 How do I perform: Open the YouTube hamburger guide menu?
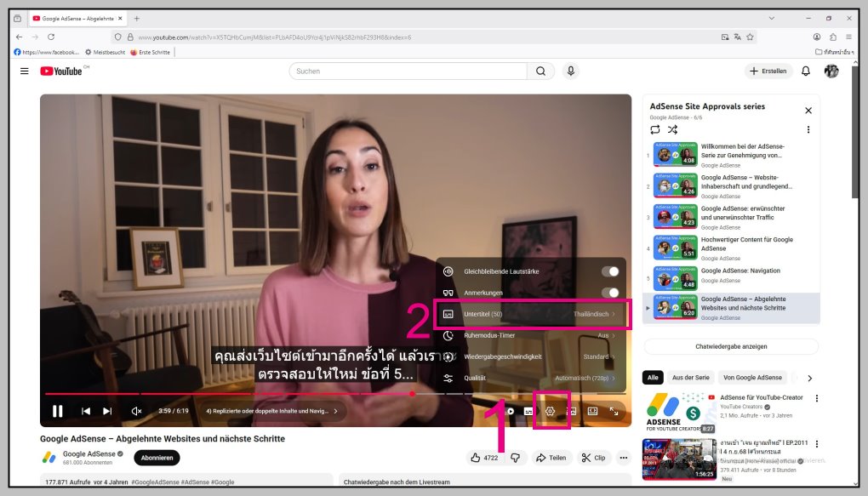click(25, 71)
